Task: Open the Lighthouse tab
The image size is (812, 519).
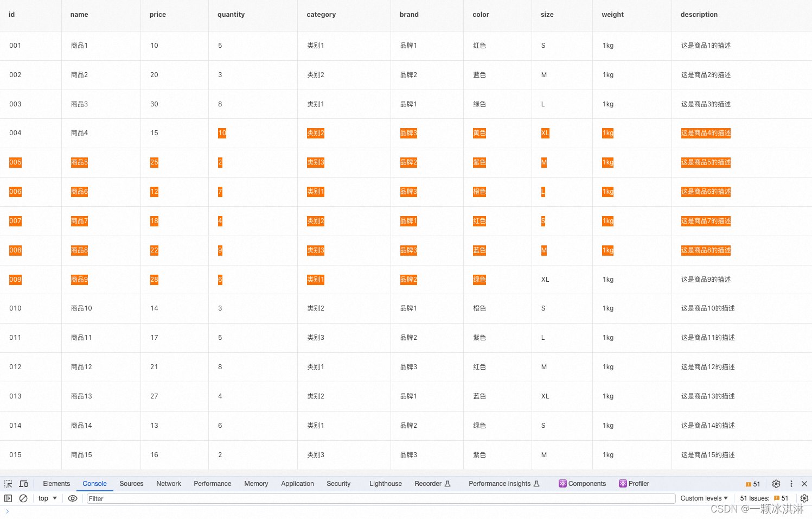Action: (386, 484)
